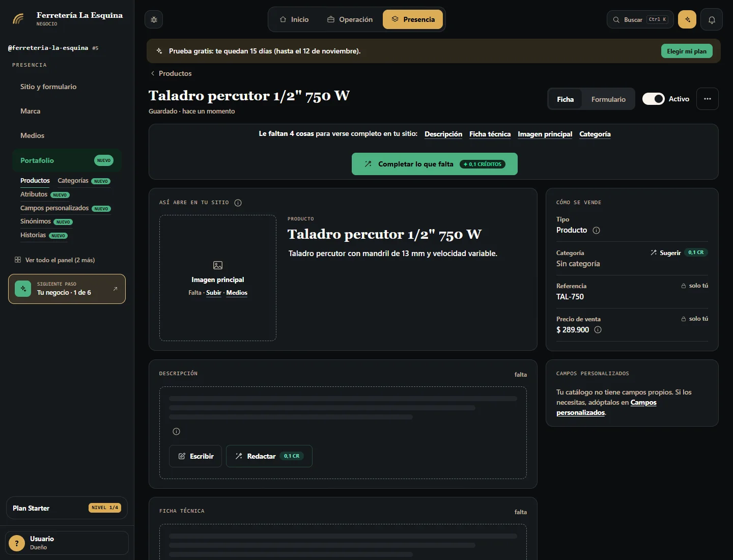Open the notifications bell

pos(712,19)
